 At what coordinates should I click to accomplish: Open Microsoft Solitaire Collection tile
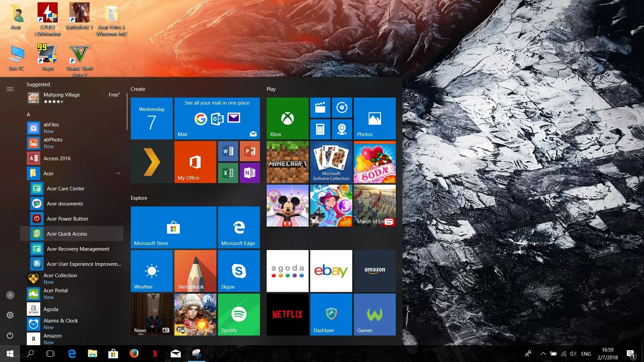click(x=331, y=162)
